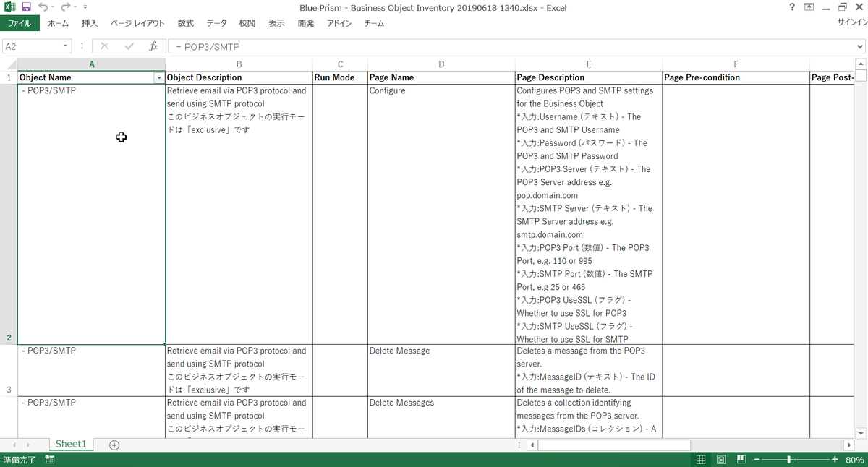868x467 pixels.
Task: Switch to Page Layout view
Action: coord(721,460)
